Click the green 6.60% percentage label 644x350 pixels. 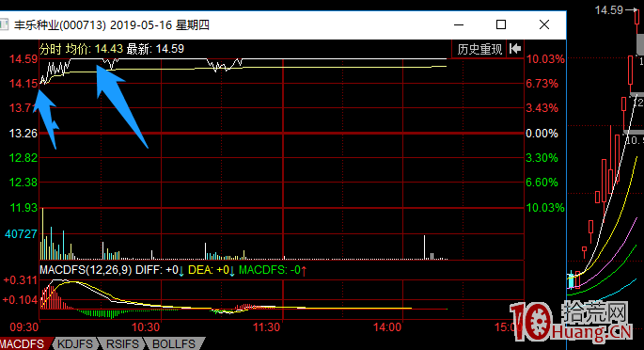tap(542, 182)
